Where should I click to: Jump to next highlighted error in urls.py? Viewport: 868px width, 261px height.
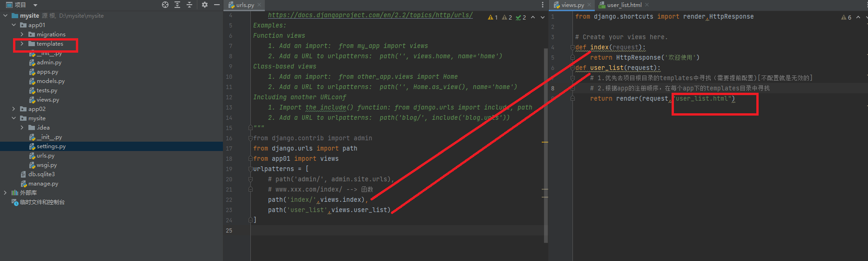pyautogui.click(x=543, y=17)
